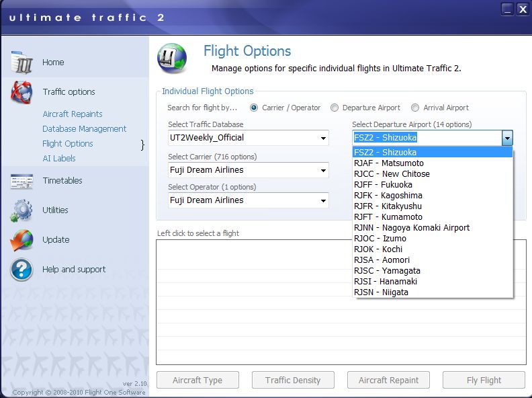Image resolution: width=532 pixels, height=398 pixels.
Task: Click the Timetables icon
Action: (21, 181)
